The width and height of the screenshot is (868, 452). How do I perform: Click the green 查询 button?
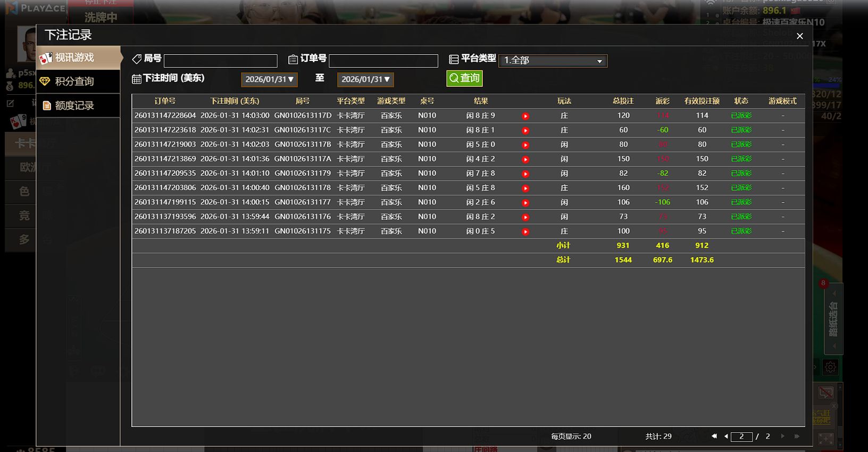tap(464, 78)
